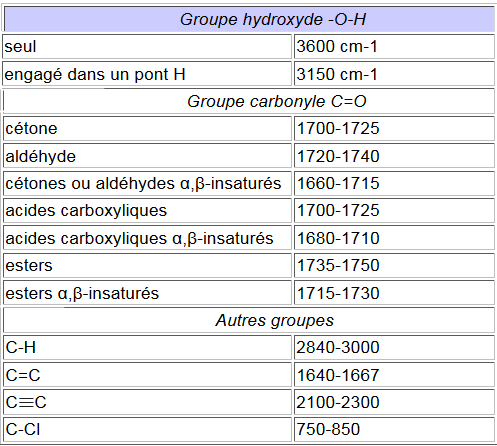Image resolution: width=497 pixels, height=446 pixels.
Task: Click the '1735-1750' value cell
Action: tap(394, 265)
